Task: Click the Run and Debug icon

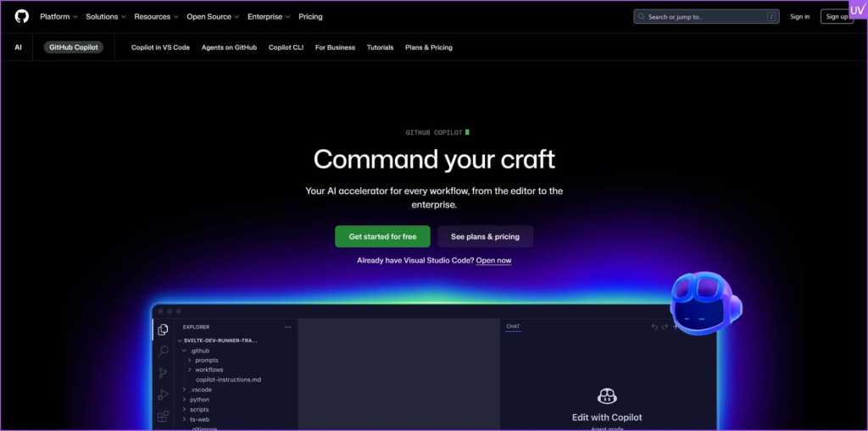Action: pyautogui.click(x=163, y=395)
